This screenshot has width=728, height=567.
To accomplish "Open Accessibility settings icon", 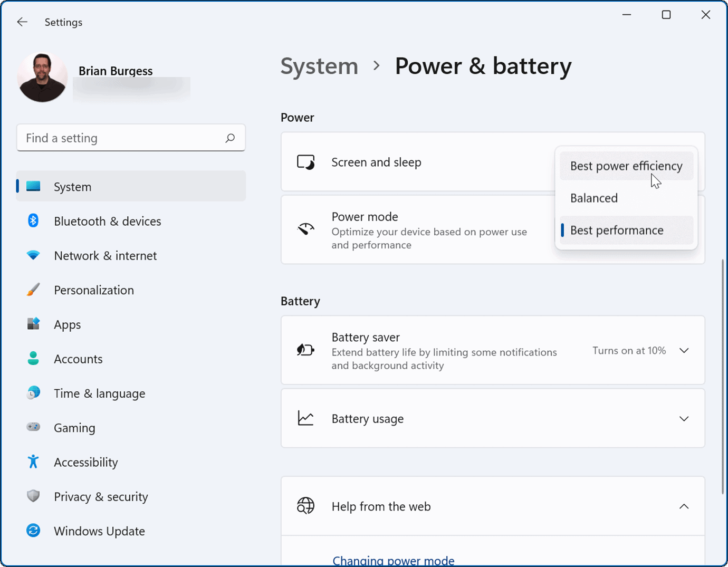I will click(33, 462).
